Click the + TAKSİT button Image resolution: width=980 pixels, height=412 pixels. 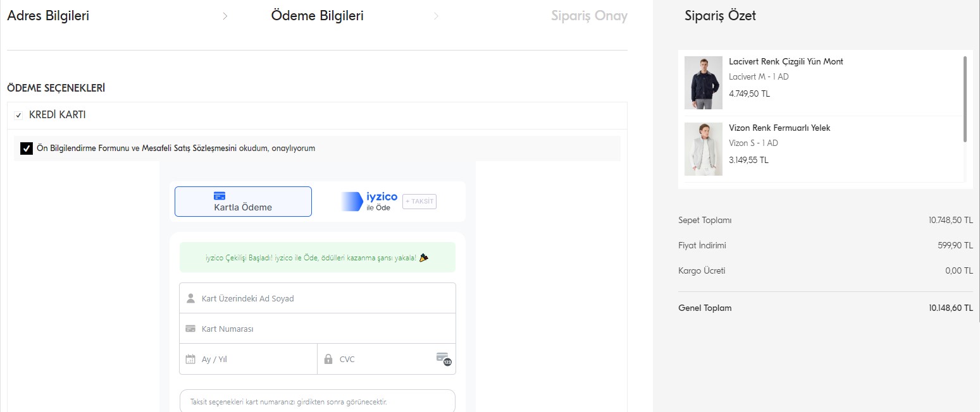pyautogui.click(x=419, y=202)
